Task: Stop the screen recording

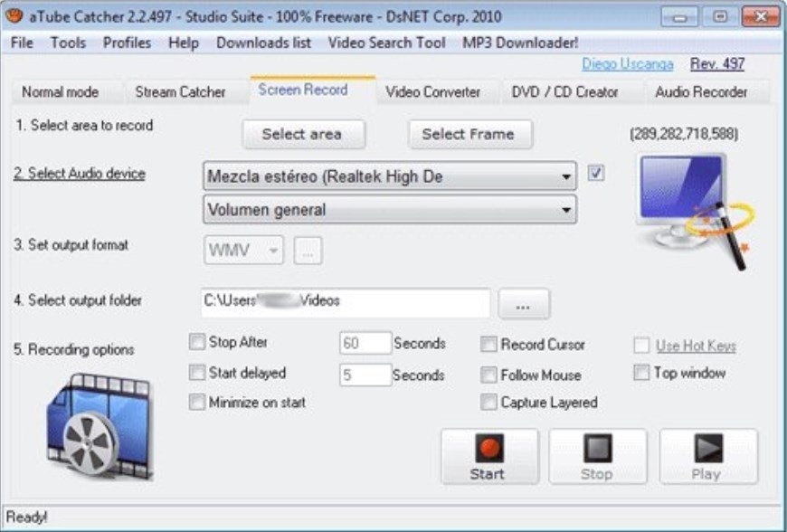Action: (597, 456)
